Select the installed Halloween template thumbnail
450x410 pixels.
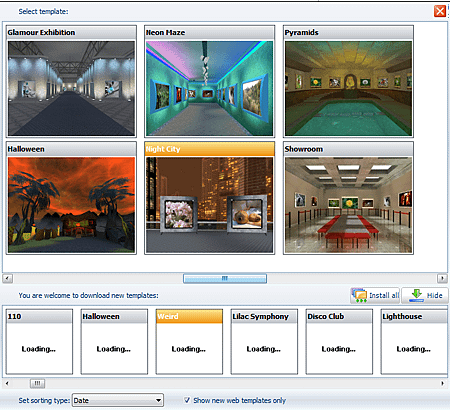click(71, 205)
